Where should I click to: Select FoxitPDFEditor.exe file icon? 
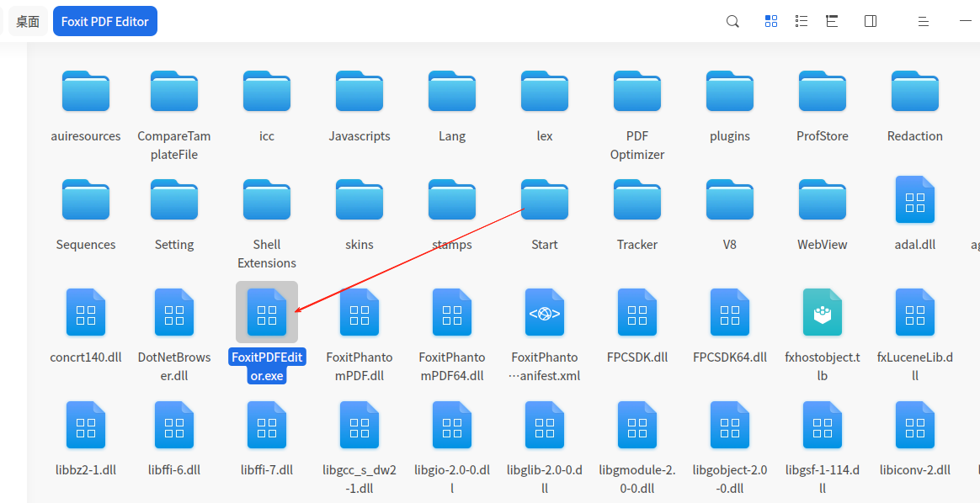point(267,311)
